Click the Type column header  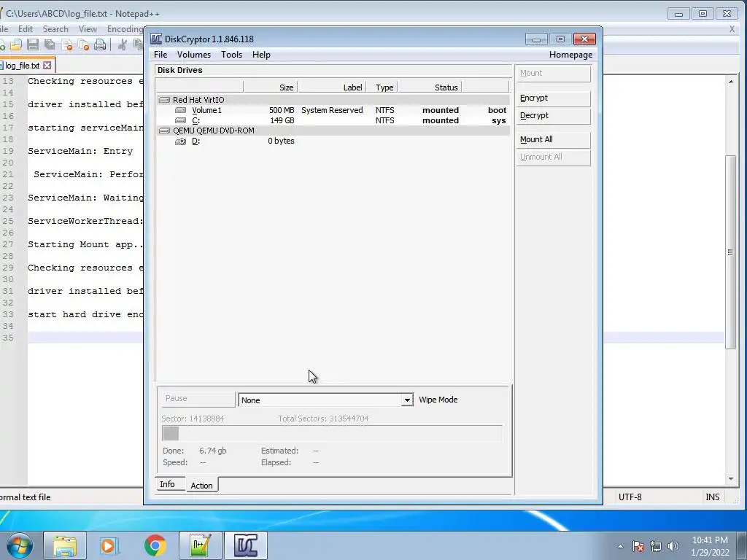(x=384, y=87)
